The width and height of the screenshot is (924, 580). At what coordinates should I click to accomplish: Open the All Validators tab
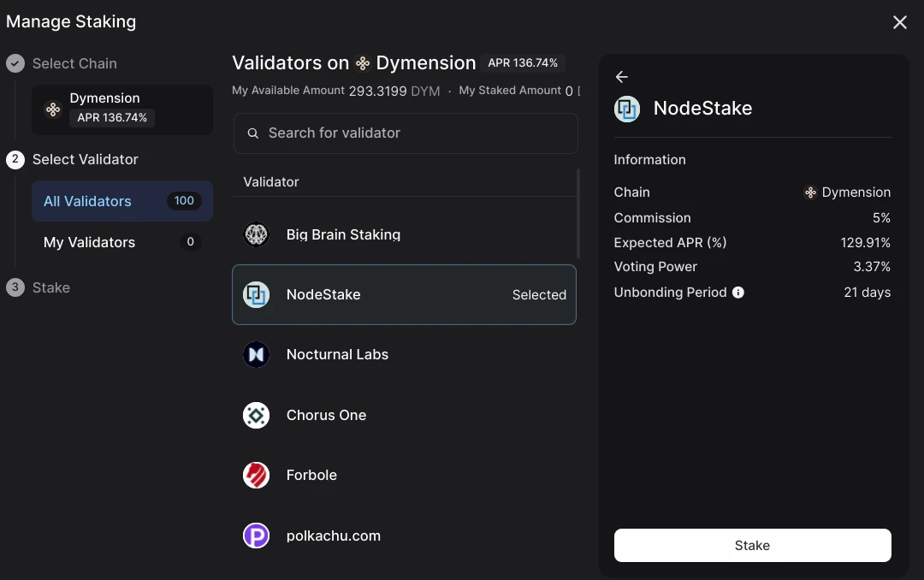click(122, 201)
